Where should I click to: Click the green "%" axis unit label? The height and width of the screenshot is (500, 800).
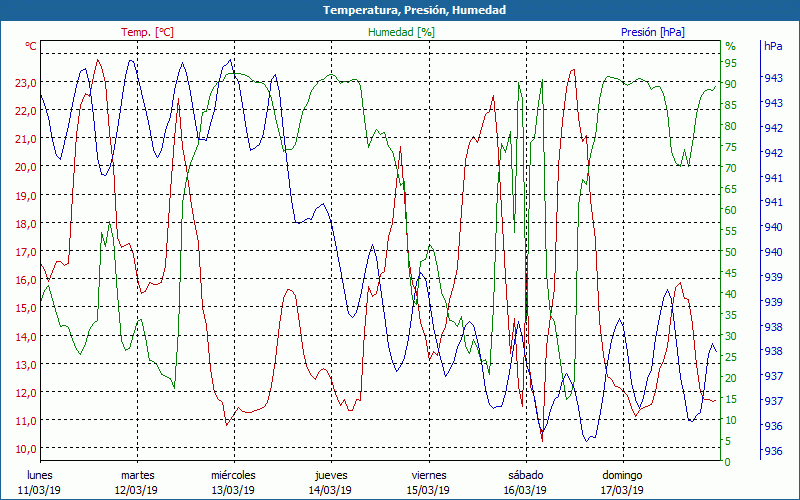(731, 46)
